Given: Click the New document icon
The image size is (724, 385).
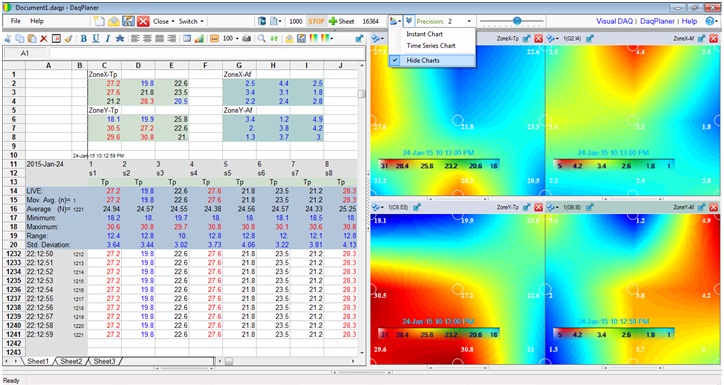Looking at the screenshot, I should click(x=99, y=21).
